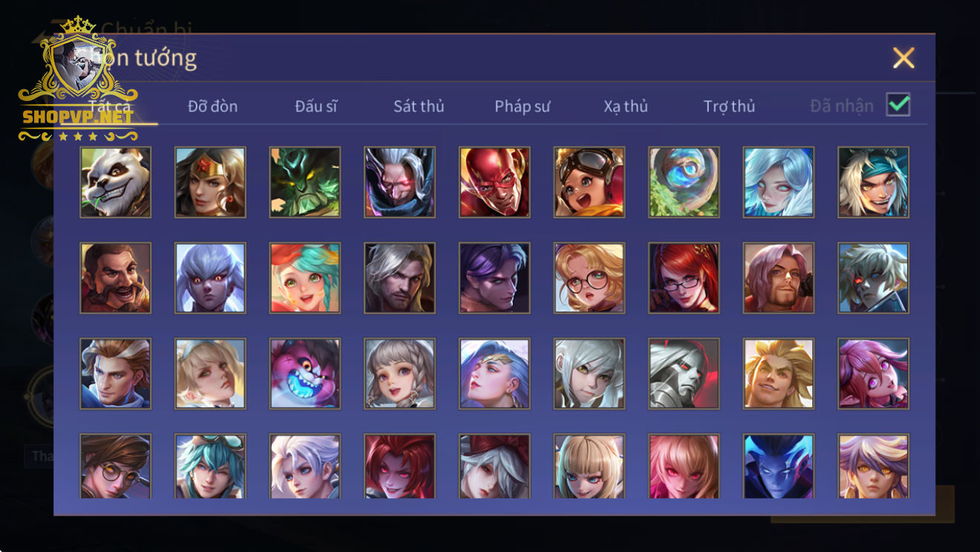Pick the ice-blue haired woman hero
The image size is (980, 552).
[779, 182]
